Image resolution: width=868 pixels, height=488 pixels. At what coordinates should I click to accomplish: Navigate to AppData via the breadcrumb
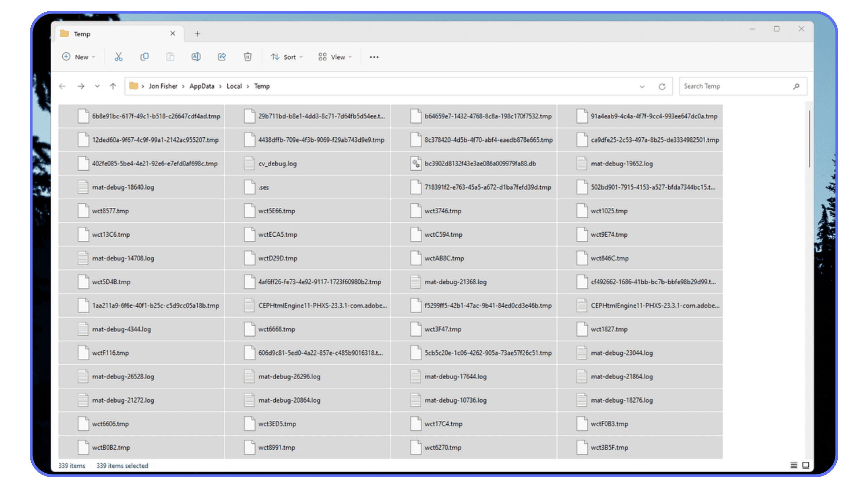click(202, 86)
